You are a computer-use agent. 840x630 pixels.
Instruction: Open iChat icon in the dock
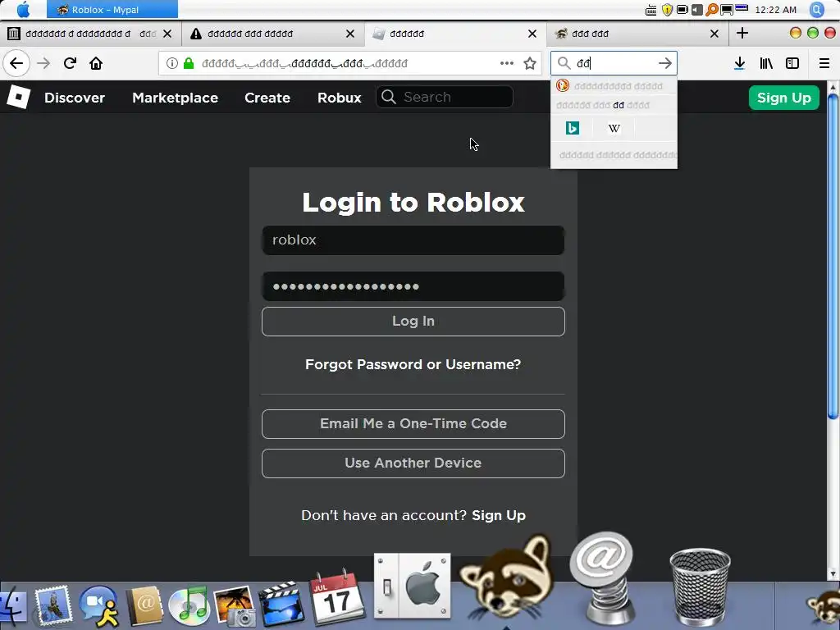[99, 606]
